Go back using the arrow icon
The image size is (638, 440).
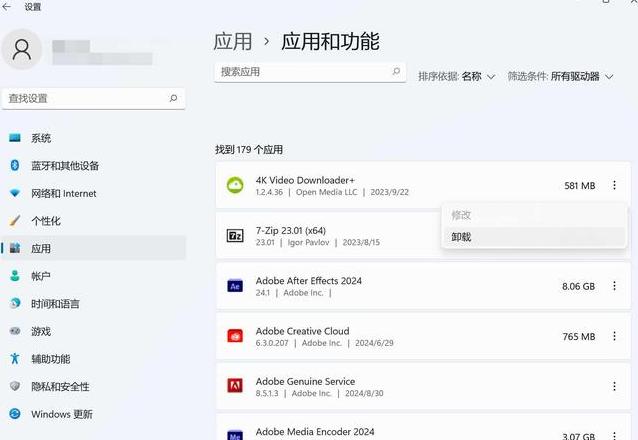pyautogui.click(x=6, y=7)
